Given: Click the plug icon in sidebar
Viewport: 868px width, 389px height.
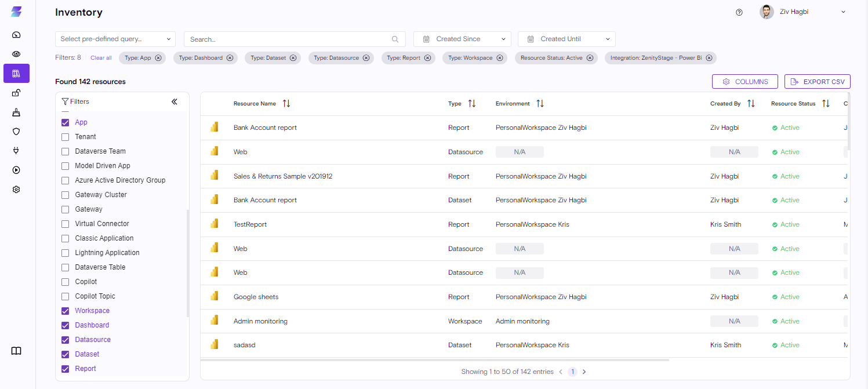Looking at the screenshot, I should pos(16,151).
